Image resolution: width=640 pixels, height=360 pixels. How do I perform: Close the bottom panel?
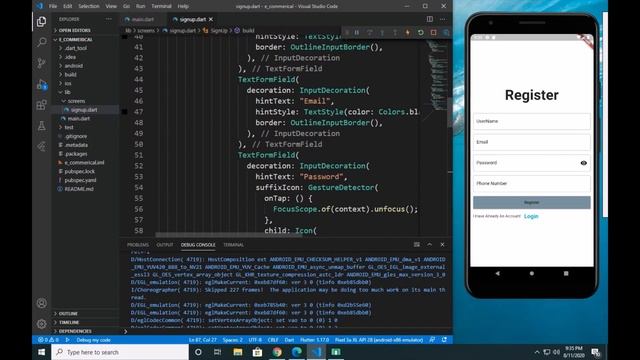(x=442, y=244)
